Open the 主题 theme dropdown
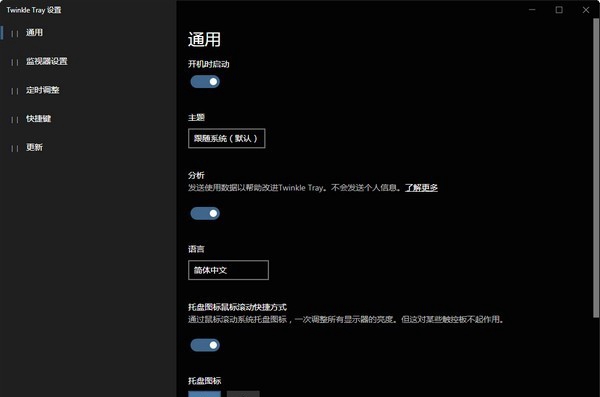The height and width of the screenshot is (397, 600). pos(227,138)
